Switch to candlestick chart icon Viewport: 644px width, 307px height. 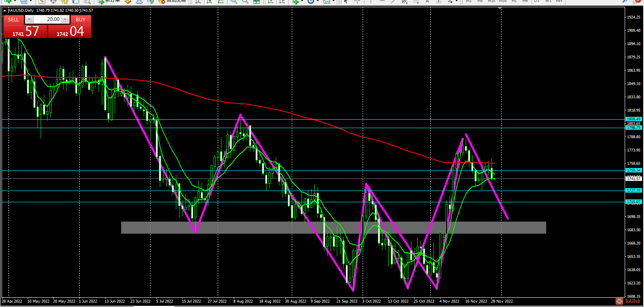[209, 2]
